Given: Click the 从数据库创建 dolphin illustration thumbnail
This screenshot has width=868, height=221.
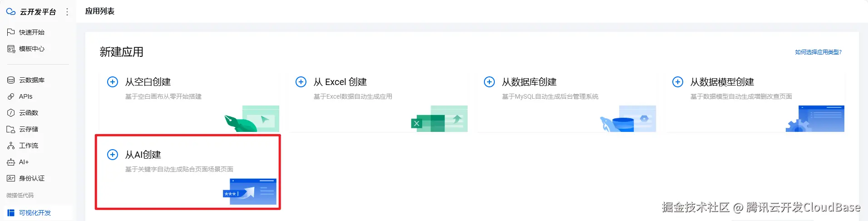Looking at the screenshot, I should [x=628, y=119].
